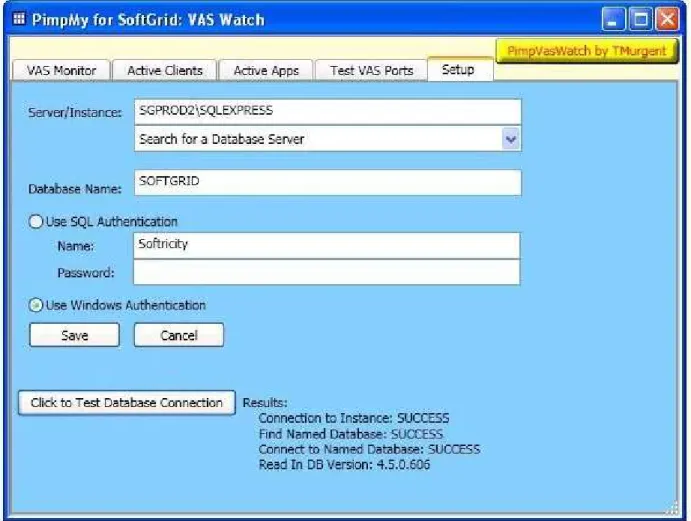
Task: Click the Server/Instance: label
Action: coord(75,113)
